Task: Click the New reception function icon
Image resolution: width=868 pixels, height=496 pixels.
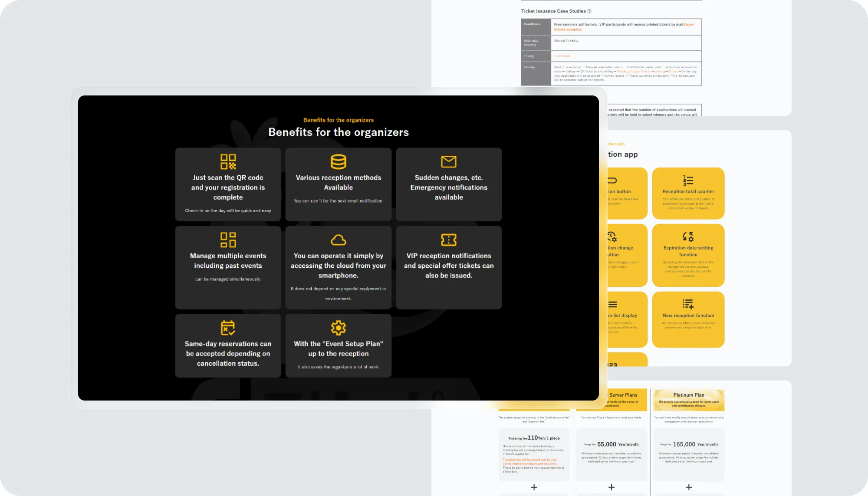Action: point(688,304)
